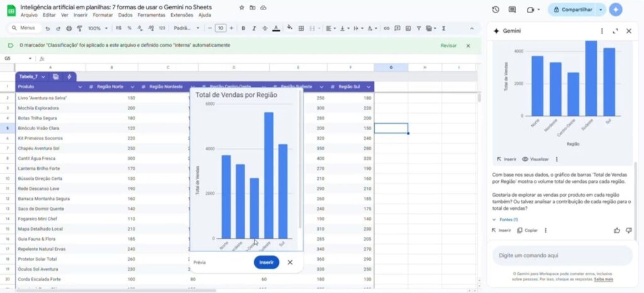
Task: Click Inserir button in chart preview
Action: pyautogui.click(x=266, y=262)
